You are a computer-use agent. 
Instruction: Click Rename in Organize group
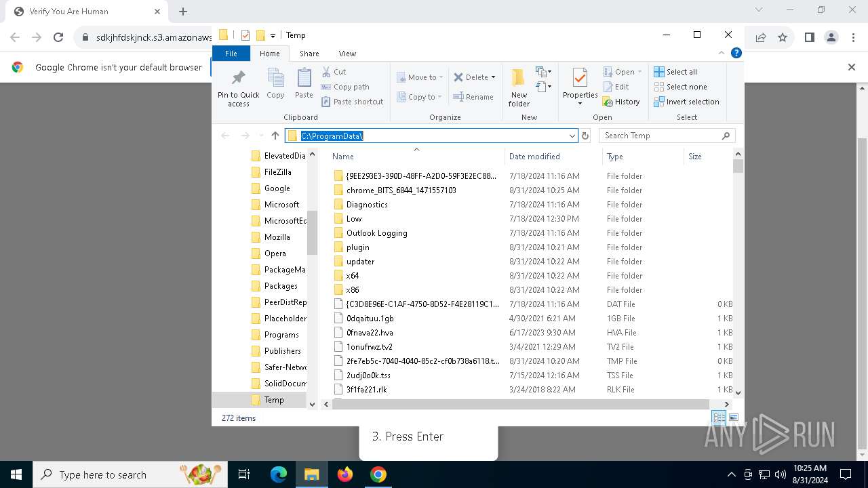tap(474, 97)
